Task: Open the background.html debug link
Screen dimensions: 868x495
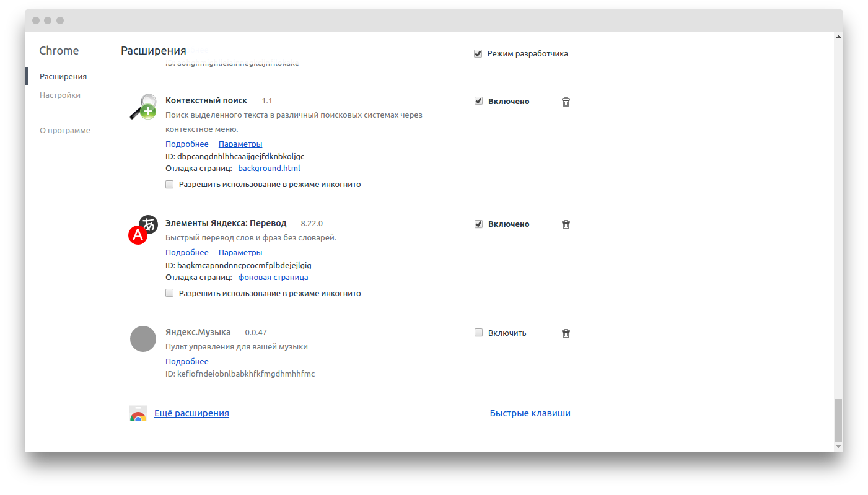Action: pos(270,168)
